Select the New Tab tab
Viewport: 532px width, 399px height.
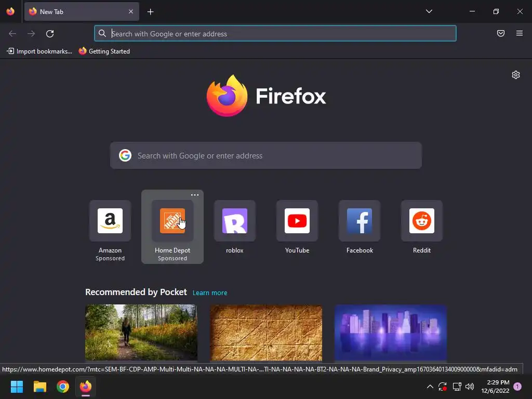(82, 11)
